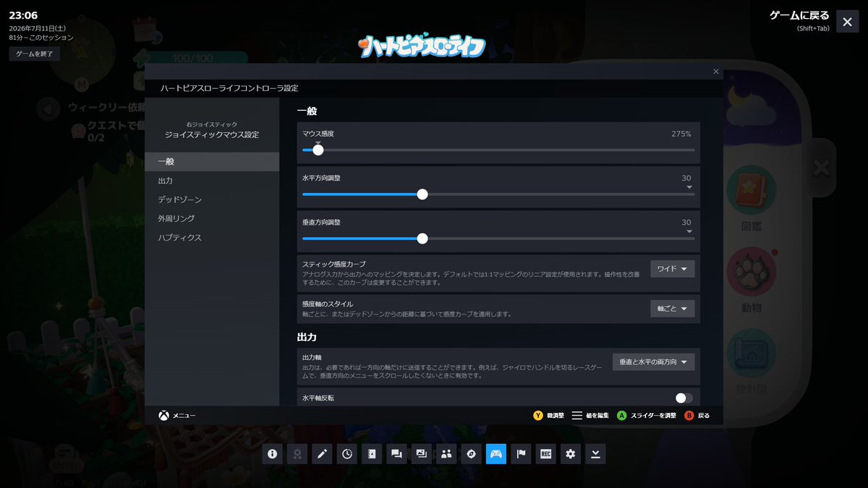This screenshot has width=868, height=488.
Task: Open the 出力軸 垂直と水平の両方向 dropdown
Action: 654,361
